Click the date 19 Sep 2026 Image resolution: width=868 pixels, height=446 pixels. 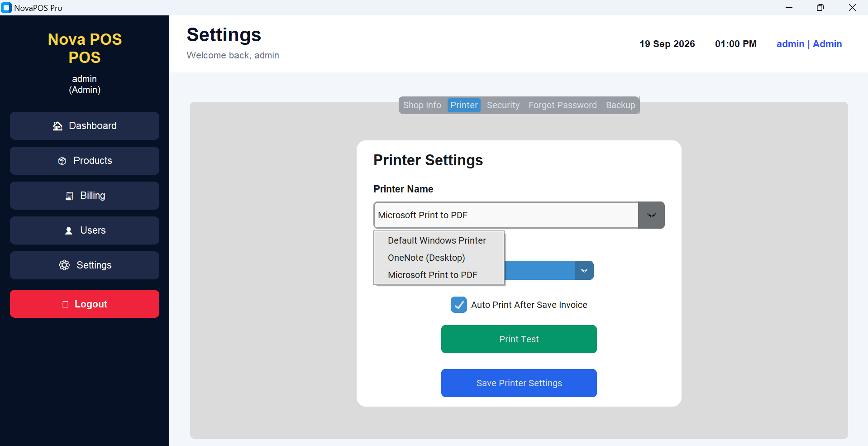667,44
